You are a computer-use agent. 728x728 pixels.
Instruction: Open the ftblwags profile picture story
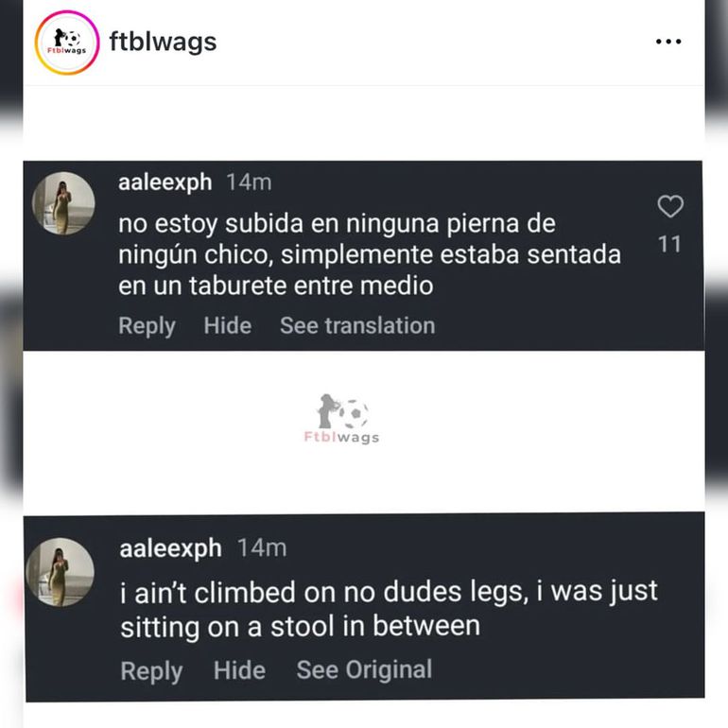66,43
